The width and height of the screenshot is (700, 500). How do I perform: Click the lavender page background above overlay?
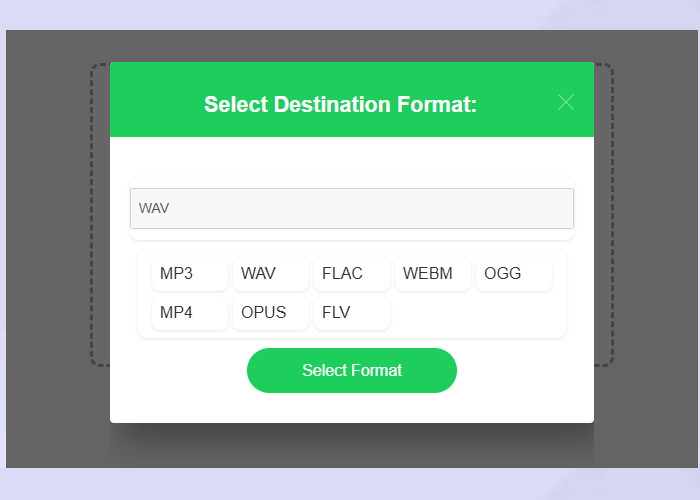point(350,15)
